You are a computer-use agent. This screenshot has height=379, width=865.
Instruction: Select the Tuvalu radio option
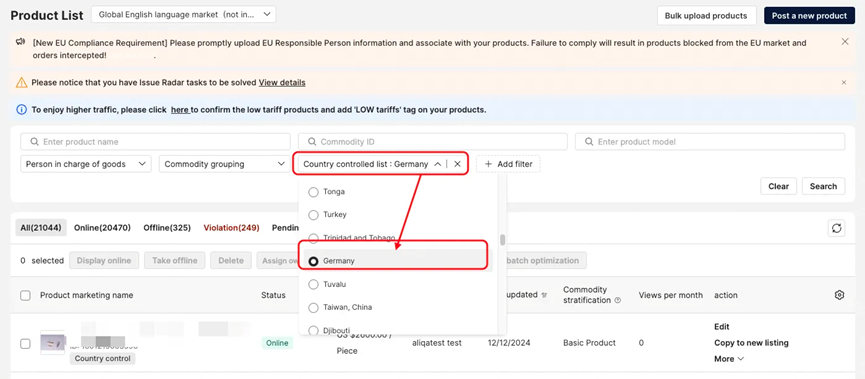[x=313, y=284]
